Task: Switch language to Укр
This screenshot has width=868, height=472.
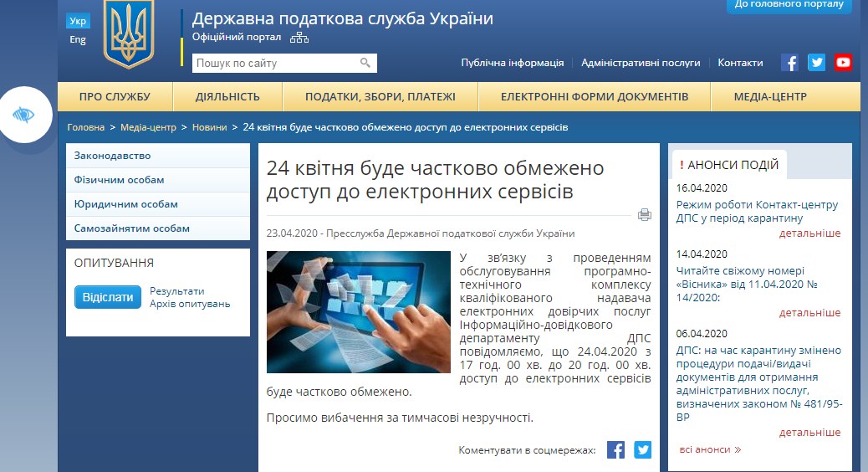Action: point(78,22)
